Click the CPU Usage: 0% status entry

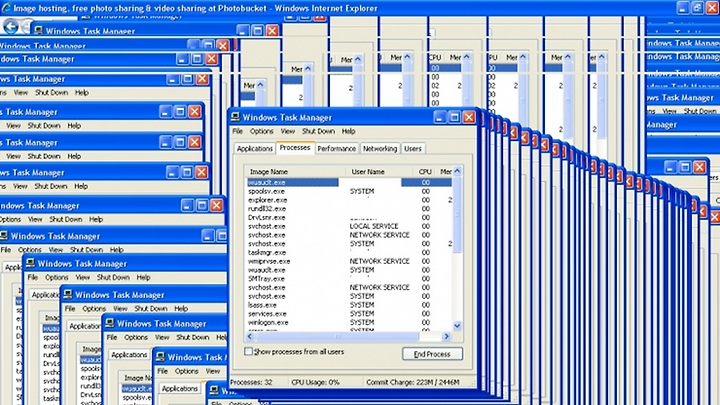315,382
